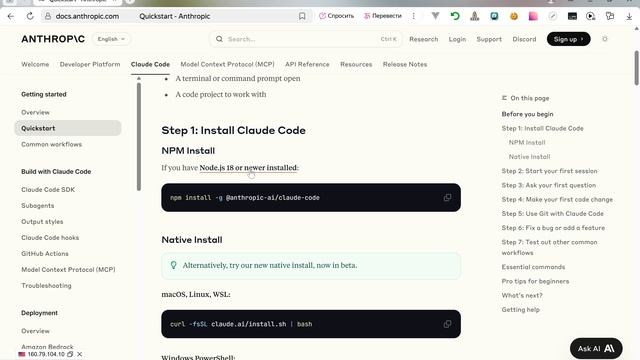Open Overview under Getting started
The width and height of the screenshot is (640, 360).
click(36, 112)
